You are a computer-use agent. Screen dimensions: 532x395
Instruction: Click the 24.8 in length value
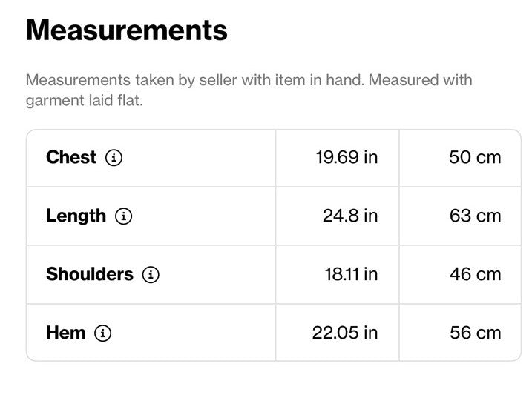350,216
